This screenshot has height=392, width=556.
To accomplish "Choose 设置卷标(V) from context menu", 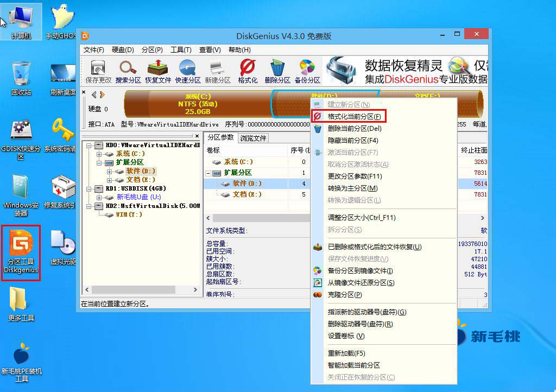I will tap(384, 336).
